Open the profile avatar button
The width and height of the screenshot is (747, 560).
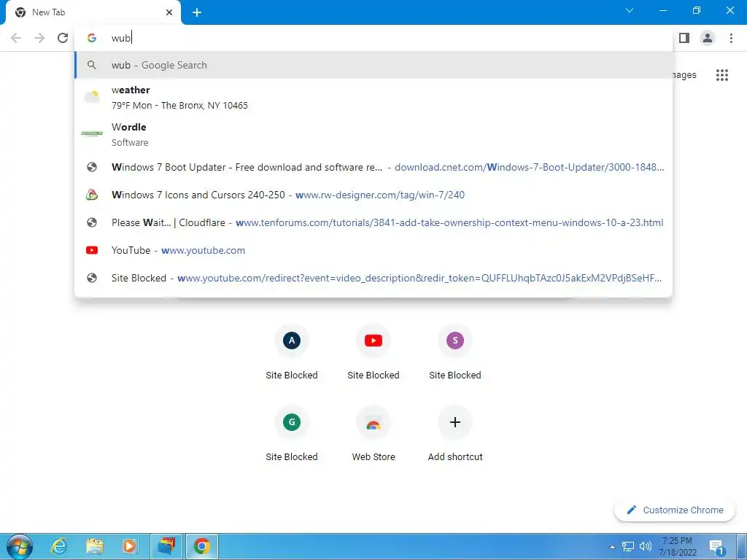(708, 38)
